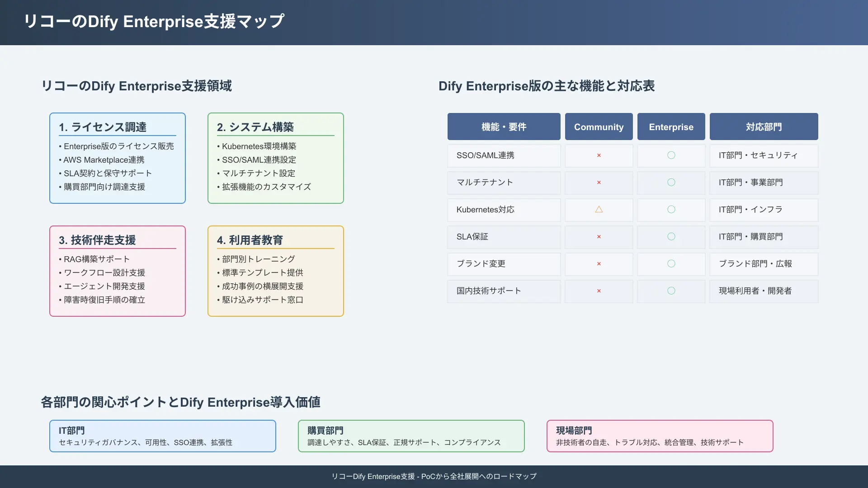Click the × mark in マルチテナント row
Viewport: 868px width, 488px height.
click(599, 183)
